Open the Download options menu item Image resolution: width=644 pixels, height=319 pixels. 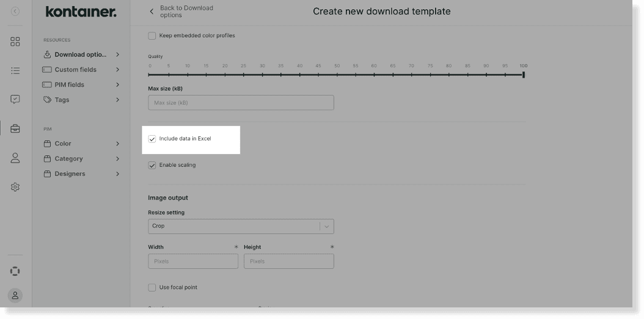click(x=81, y=54)
